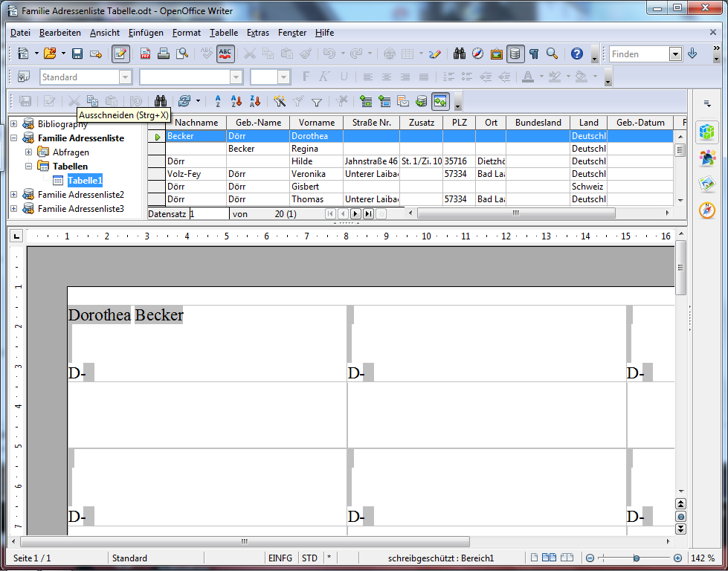Toggle the Edit File mode button
Image resolution: width=728 pixels, height=571 pixels.
(x=120, y=54)
